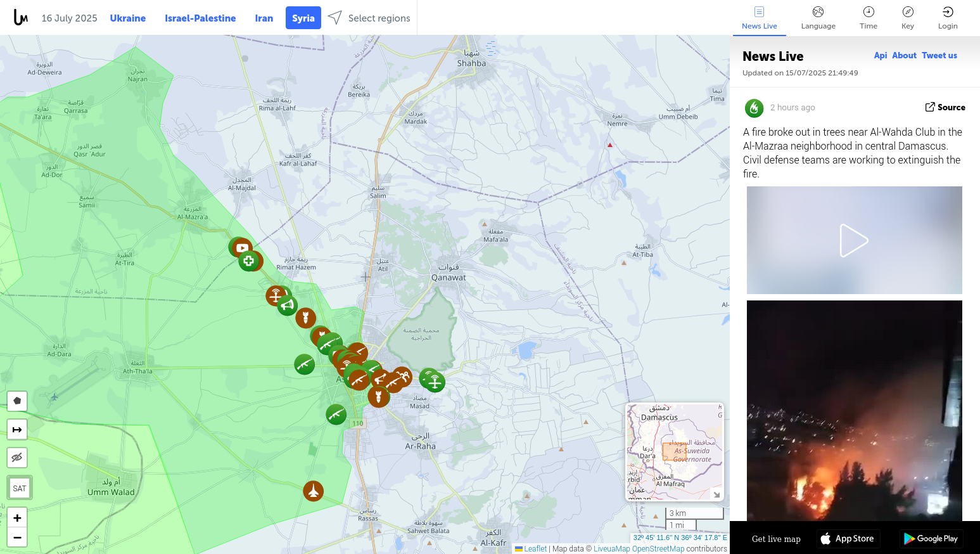Collapse the minimap with its corner arrow
980x554 pixels.
coord(716,494)
